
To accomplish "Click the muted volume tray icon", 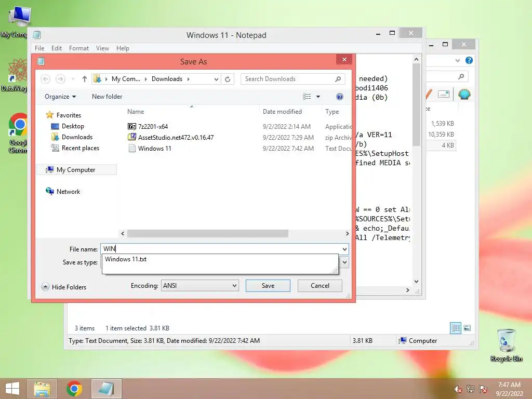I will pos(458,389).
